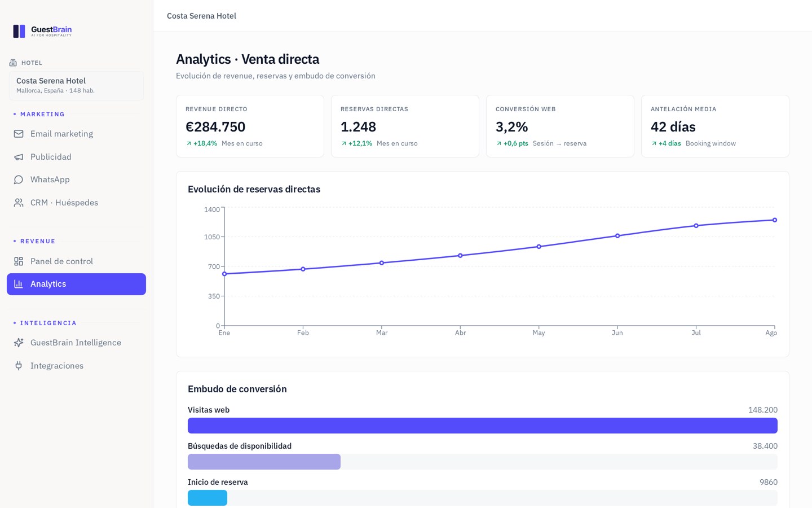
Task: Open the Reservas directas 1.248 card
Action: pos(405,126)
